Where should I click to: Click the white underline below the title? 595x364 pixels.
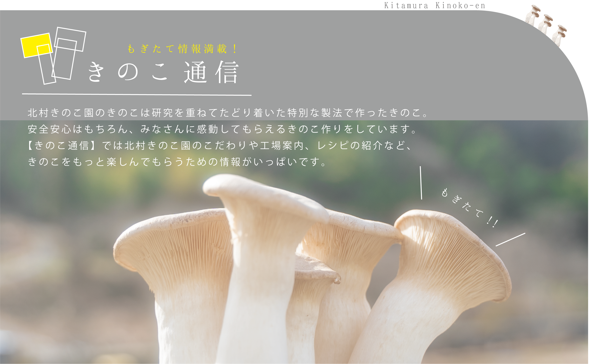(137, 94)
